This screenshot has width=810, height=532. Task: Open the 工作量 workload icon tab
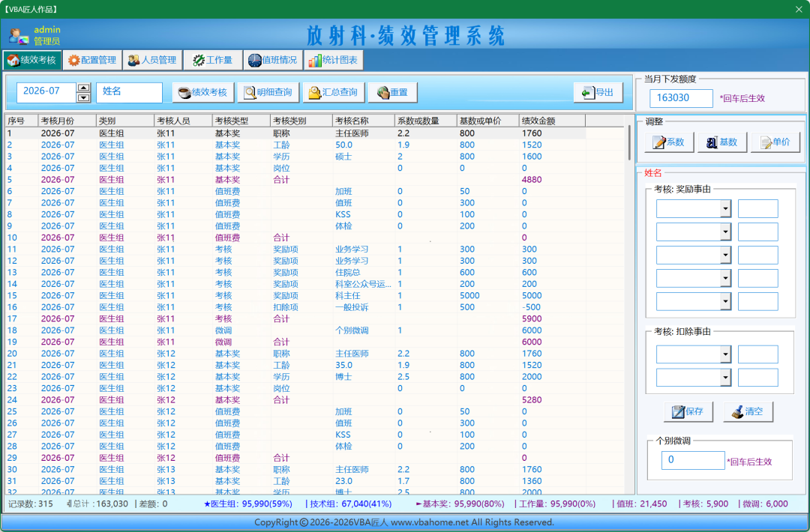(x=213, y=61)
